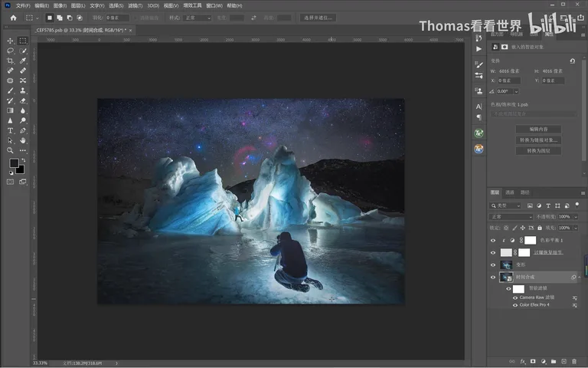588x368 pixels.
Task: Click the Delete layer trash icon
Action: (574, 361)
